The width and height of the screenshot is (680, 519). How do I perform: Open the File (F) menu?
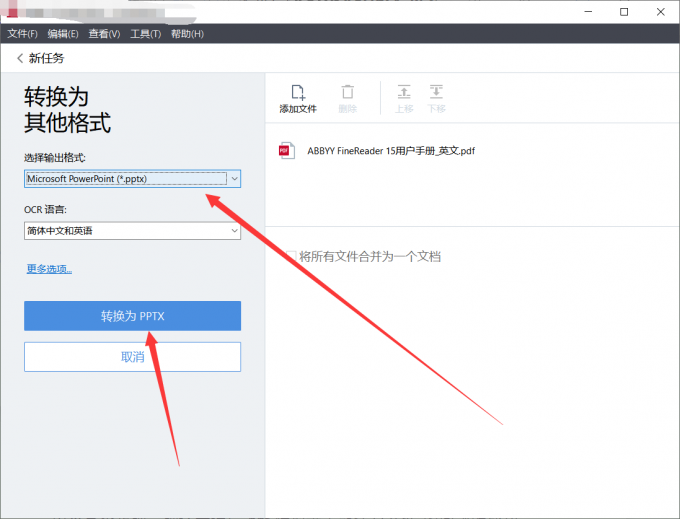click(x=23, y=34)
